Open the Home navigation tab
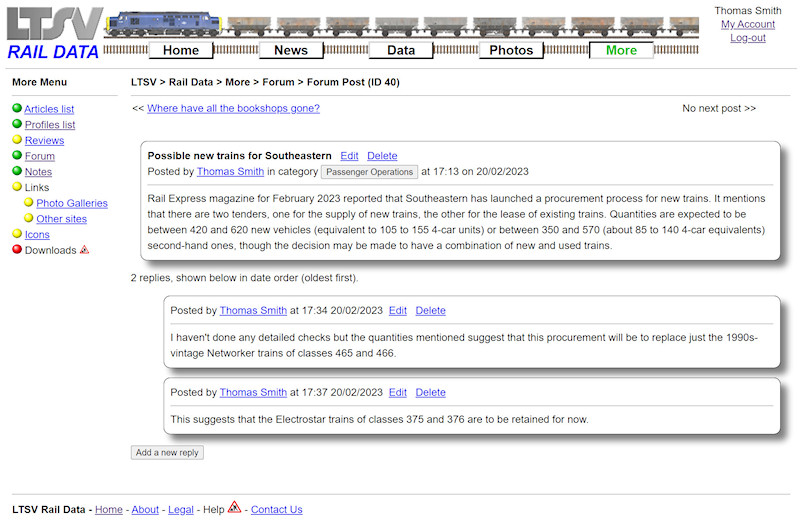Screen dimensions: 800x526 [x=181, y=50]
